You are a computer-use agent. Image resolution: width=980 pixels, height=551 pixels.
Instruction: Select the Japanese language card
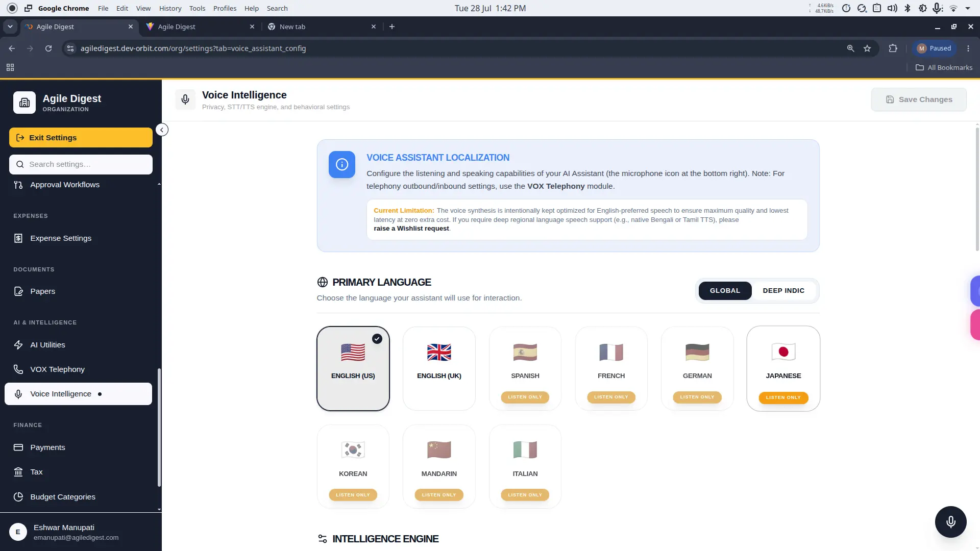coord(783,368)
